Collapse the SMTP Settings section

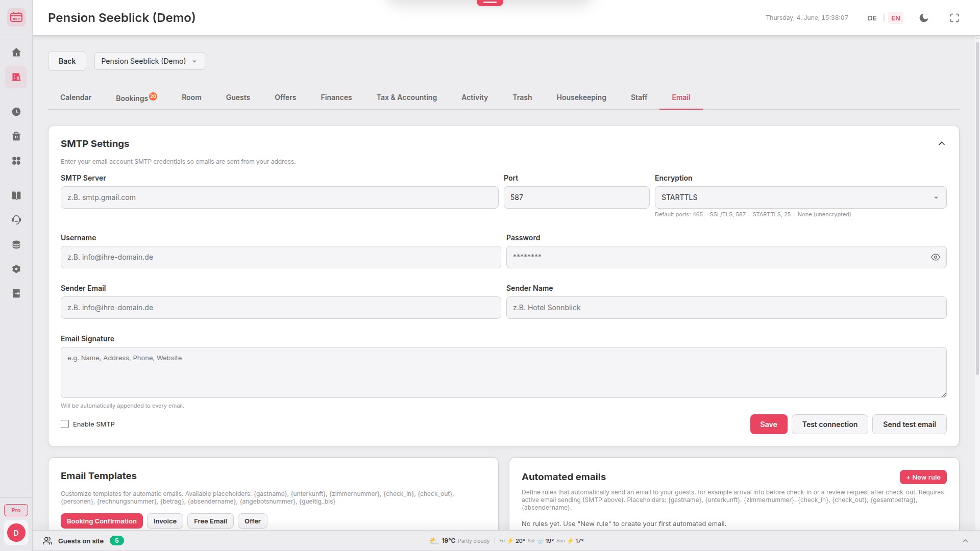point(942,143)
